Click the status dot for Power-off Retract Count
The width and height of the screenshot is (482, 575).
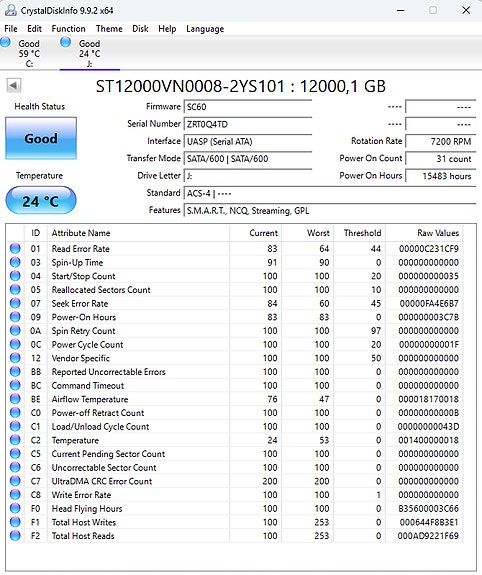[15, 413]
